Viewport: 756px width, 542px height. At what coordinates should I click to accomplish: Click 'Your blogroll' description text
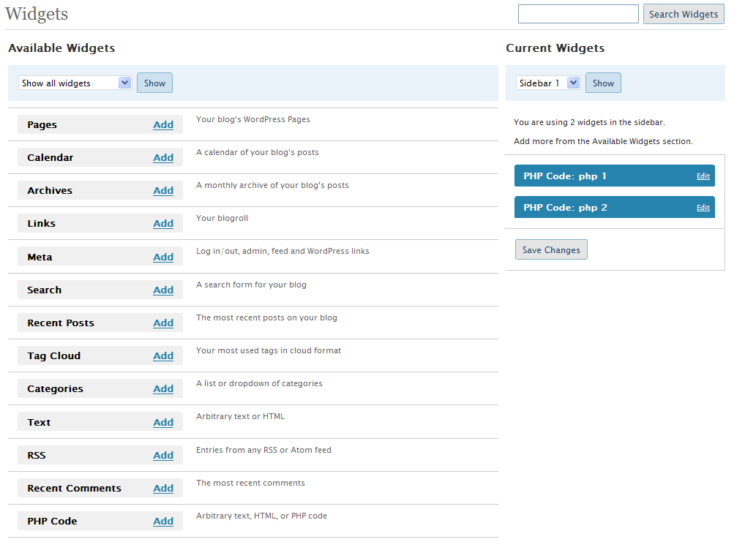222,218
